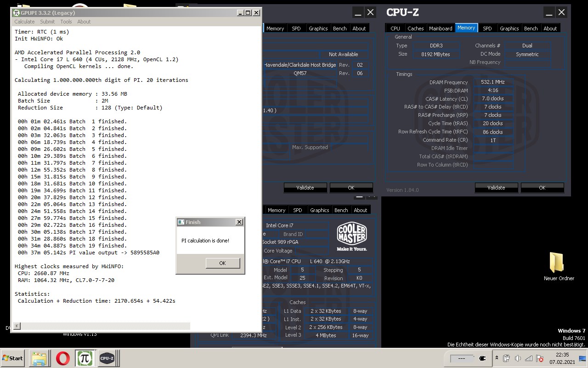This screenshot has width=588, height=368.
Task: Click the 'QM57' chipset value in Mainboard window
Action: [x=300, y=73]
